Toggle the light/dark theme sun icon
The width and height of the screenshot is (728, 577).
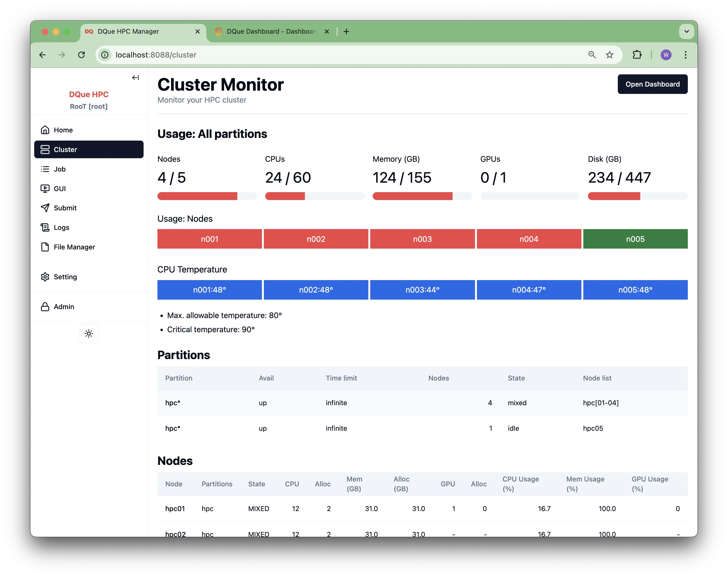89,333
